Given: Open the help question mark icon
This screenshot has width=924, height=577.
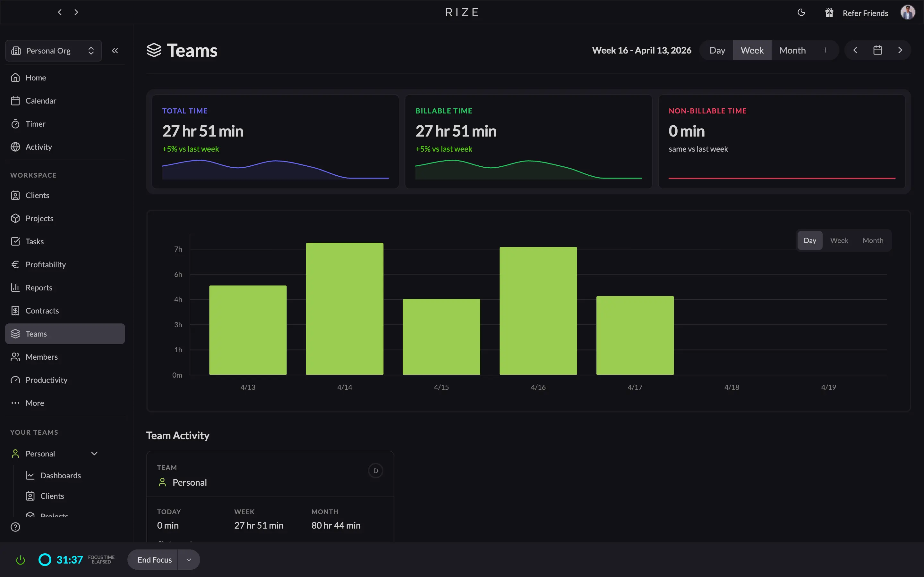Looking at the screenshot, I should (15, 527).
